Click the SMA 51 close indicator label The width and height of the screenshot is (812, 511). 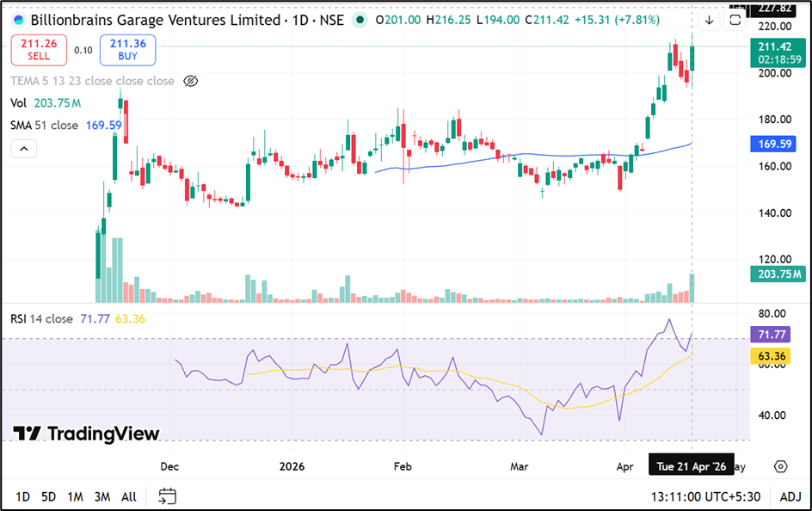point(44,126)
